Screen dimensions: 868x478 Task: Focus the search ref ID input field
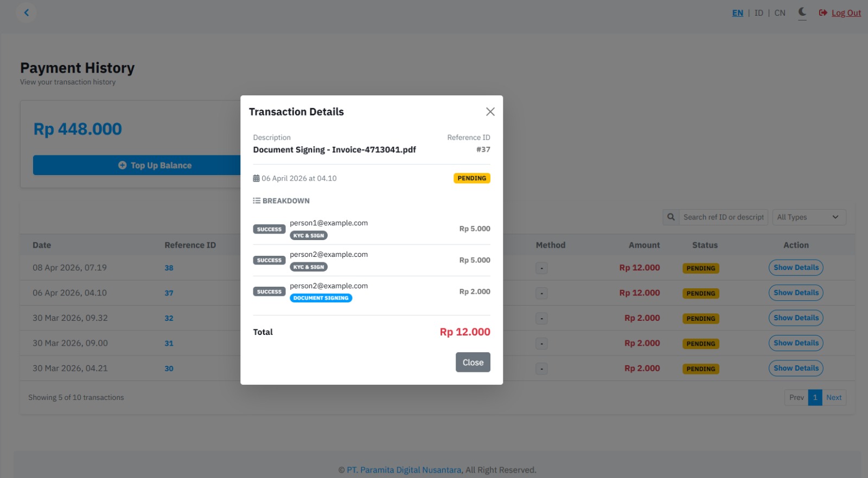pos(724,217)
